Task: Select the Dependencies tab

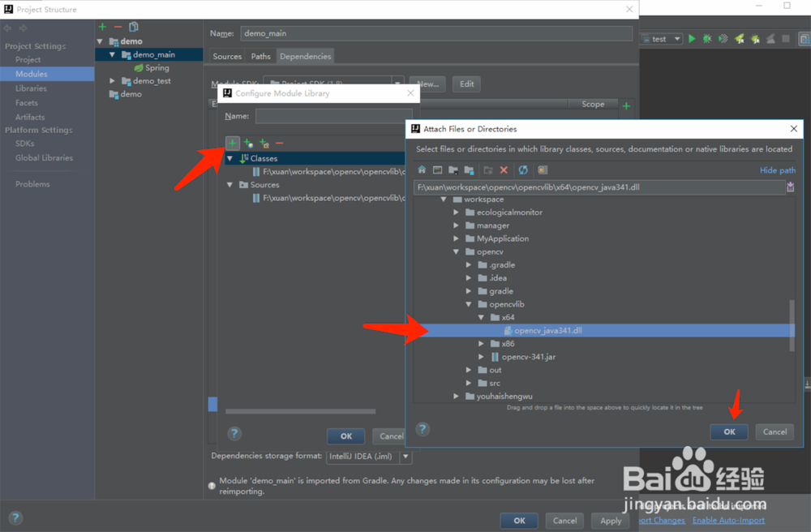Action: point(305,56)
